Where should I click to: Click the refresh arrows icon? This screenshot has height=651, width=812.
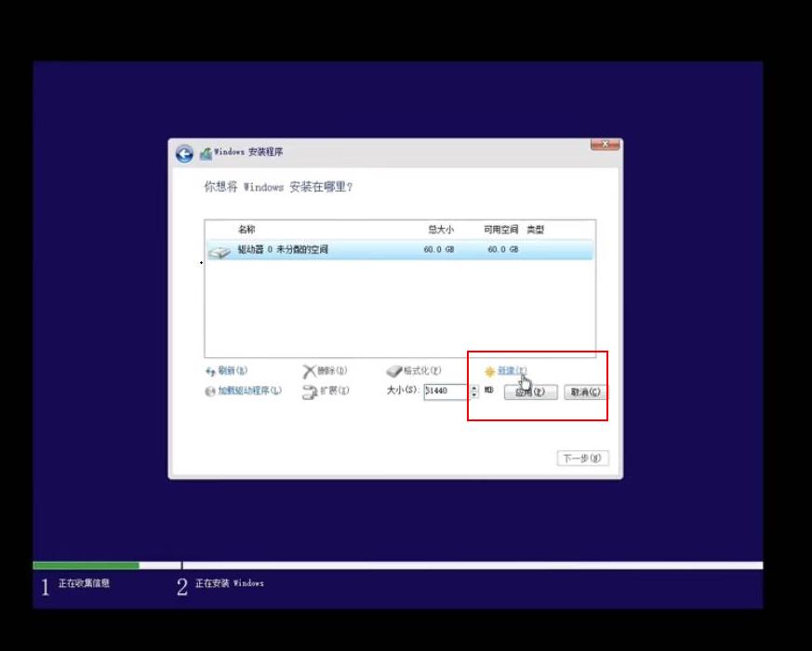point(210,372)
